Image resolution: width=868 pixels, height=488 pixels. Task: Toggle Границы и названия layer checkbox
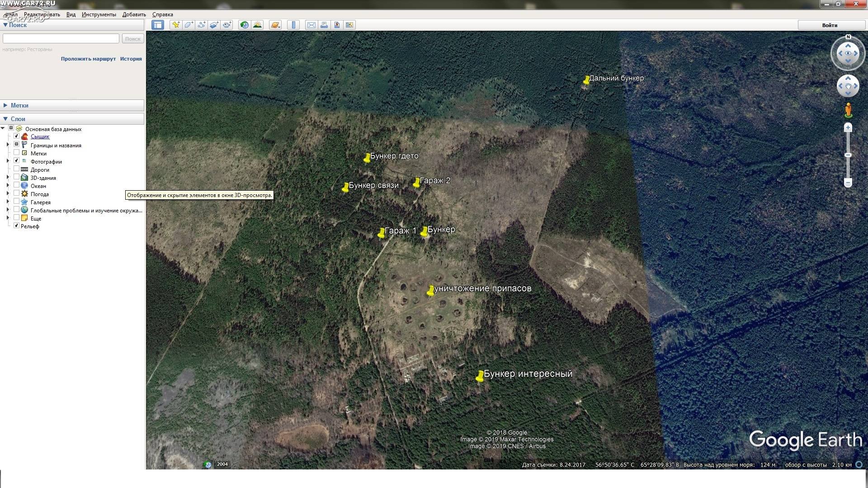click(17, 144)
